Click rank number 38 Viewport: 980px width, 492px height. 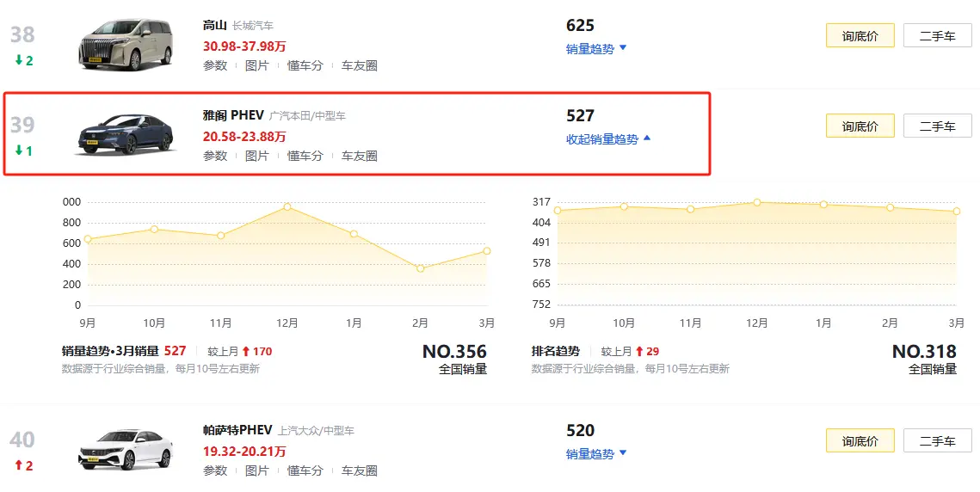(22, 34)
